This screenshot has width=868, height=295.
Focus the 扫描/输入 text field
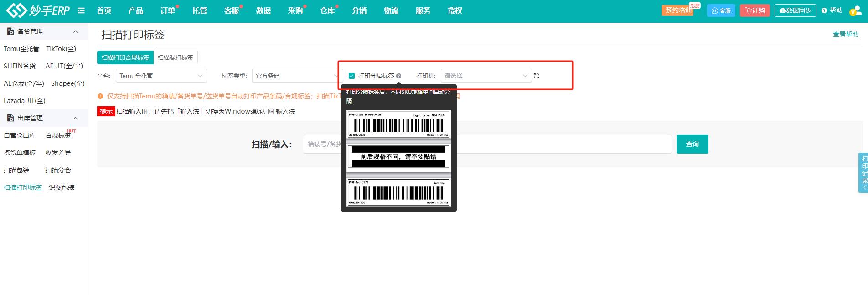click(x=487, y=144)
